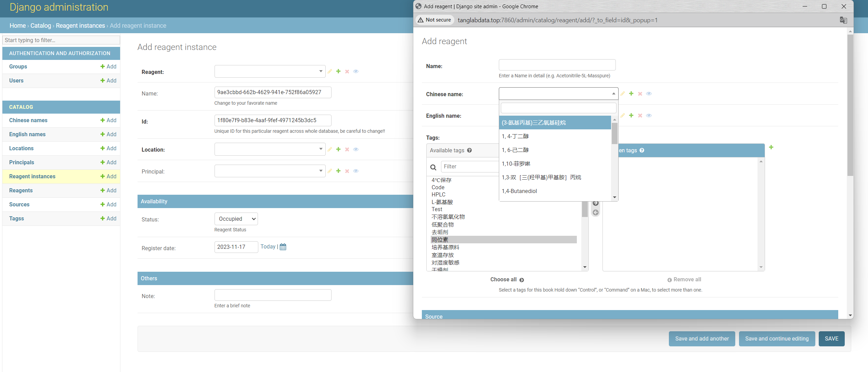Click eye view icon for English name
This screenshot has height=372, width=868.
(649, 116)
